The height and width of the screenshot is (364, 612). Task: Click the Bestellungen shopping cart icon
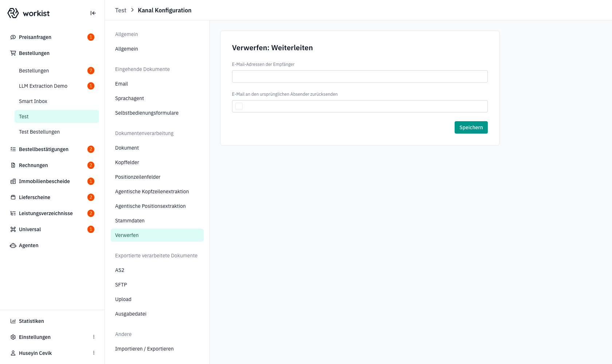coord(13,53)
